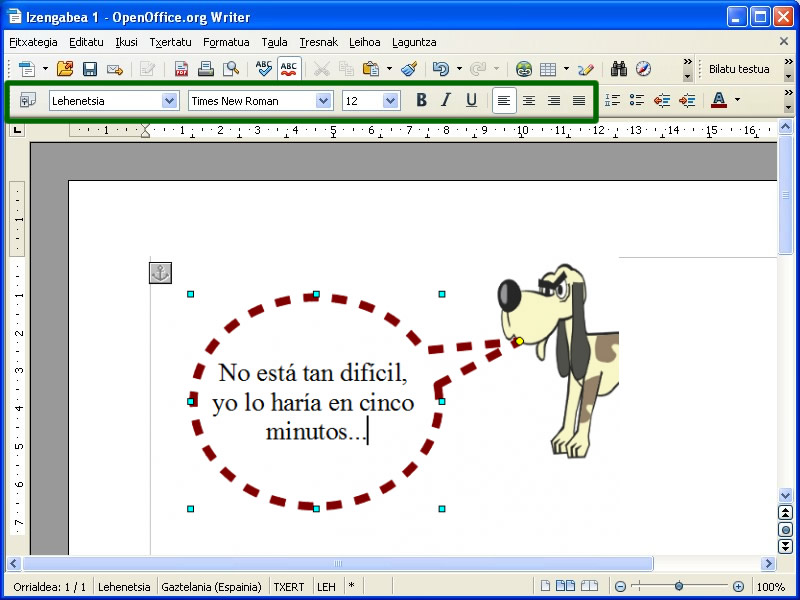Image resolution: width=800 pixels, height=600 pixels.
Task: Run the spellcheck ABC icon
Action: (x=264, y=69)
